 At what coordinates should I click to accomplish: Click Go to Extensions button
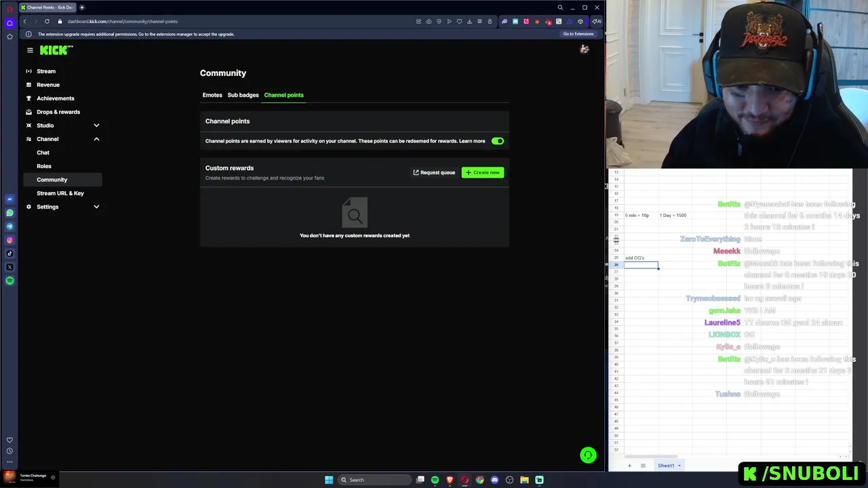tap(578, 34)
